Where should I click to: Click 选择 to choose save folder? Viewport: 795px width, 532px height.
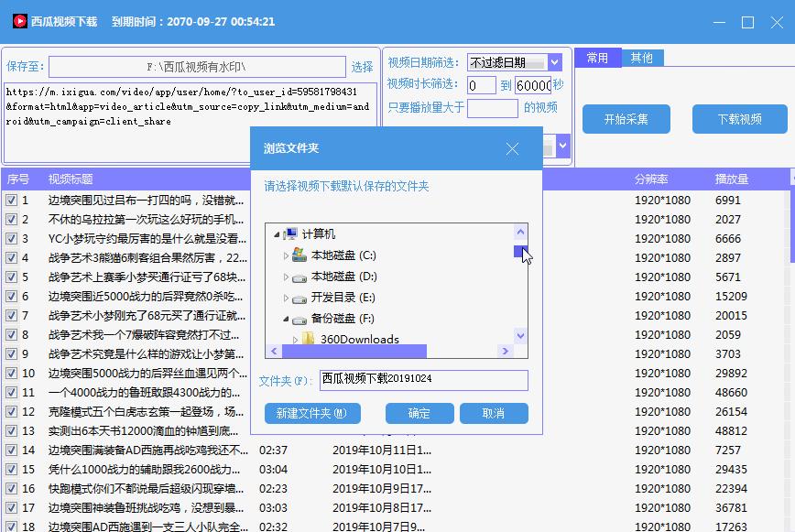(362, 67)
